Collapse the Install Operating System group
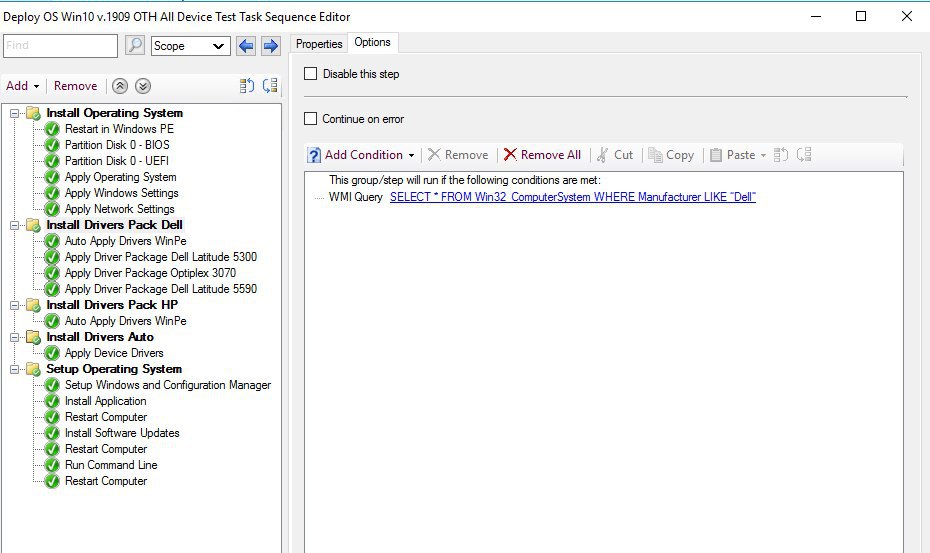The image size is (930, 553). coord(15,113)
